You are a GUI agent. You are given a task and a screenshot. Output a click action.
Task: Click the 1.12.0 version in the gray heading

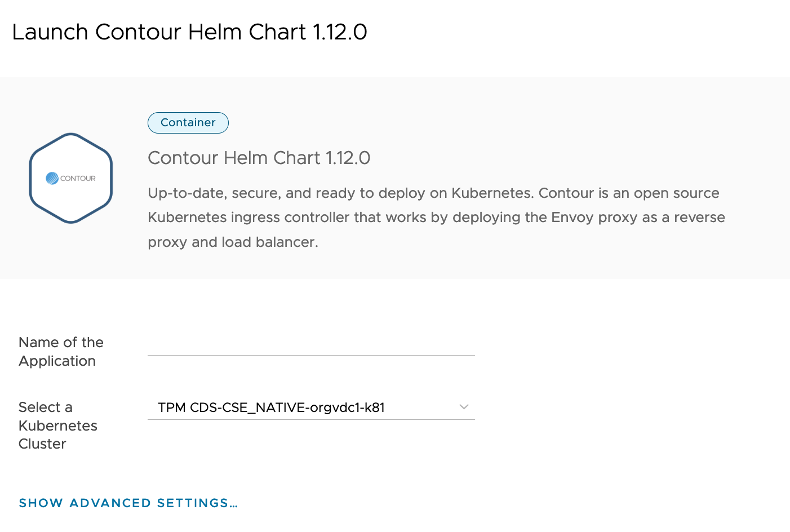click(x=348, y=158)
